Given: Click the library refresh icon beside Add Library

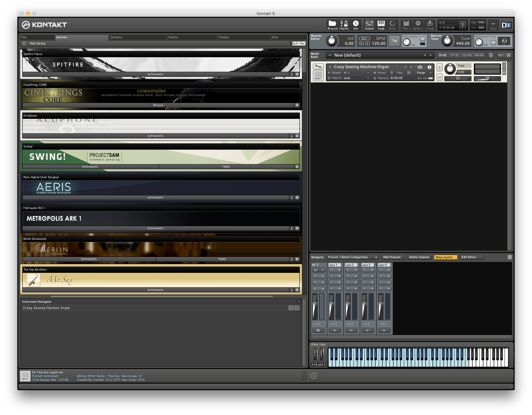Looking at the screenshot, I should (x=24, y=44).
